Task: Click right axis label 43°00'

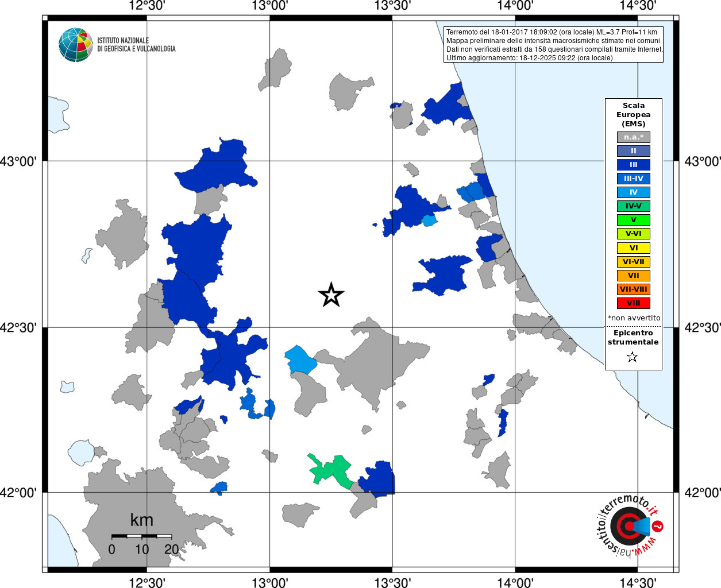Action: point(703,161)
